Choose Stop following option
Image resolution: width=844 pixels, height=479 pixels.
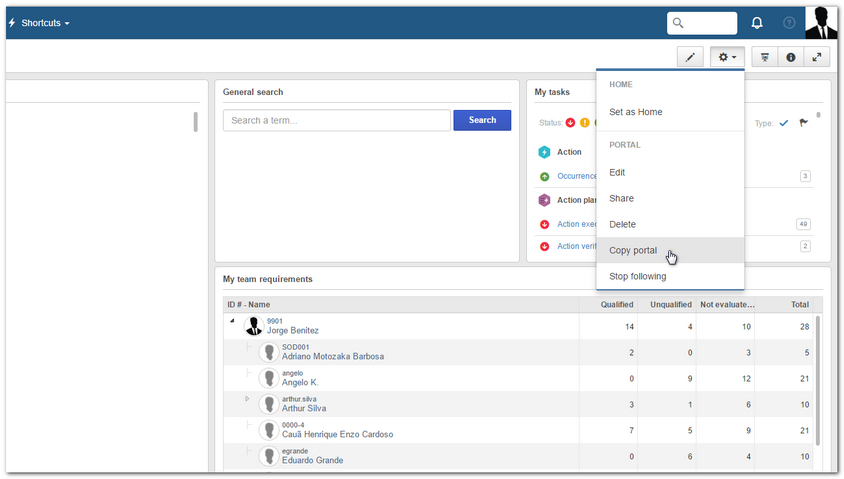(670, 276)
